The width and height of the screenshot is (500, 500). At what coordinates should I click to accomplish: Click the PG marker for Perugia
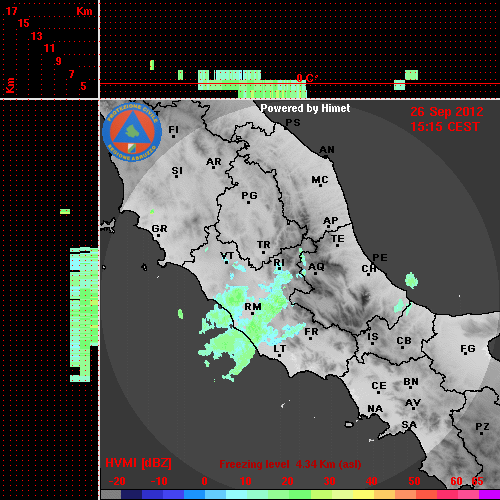[x=249, y=197]
